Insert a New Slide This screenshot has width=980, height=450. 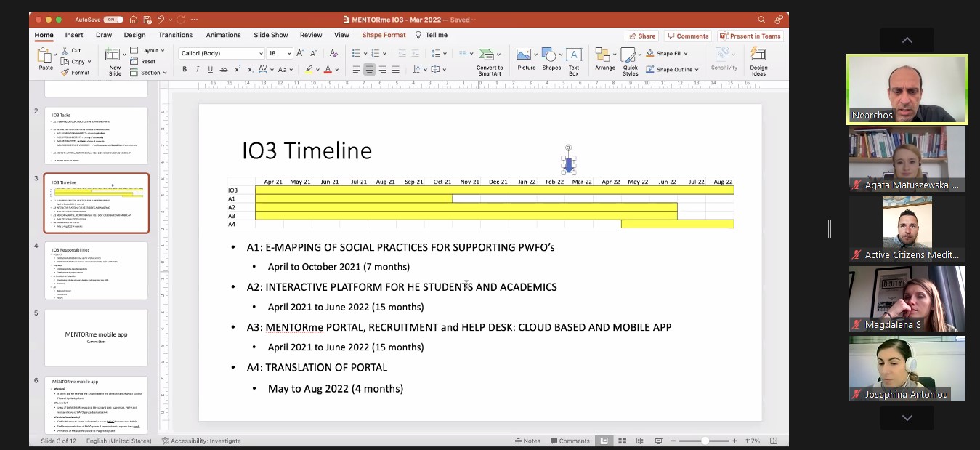point(114,61)
